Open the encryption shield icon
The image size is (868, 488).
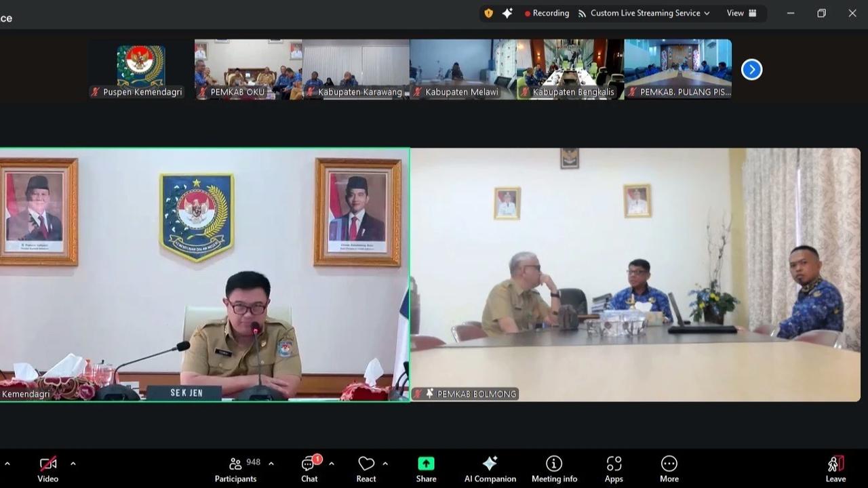pos(488,13)
